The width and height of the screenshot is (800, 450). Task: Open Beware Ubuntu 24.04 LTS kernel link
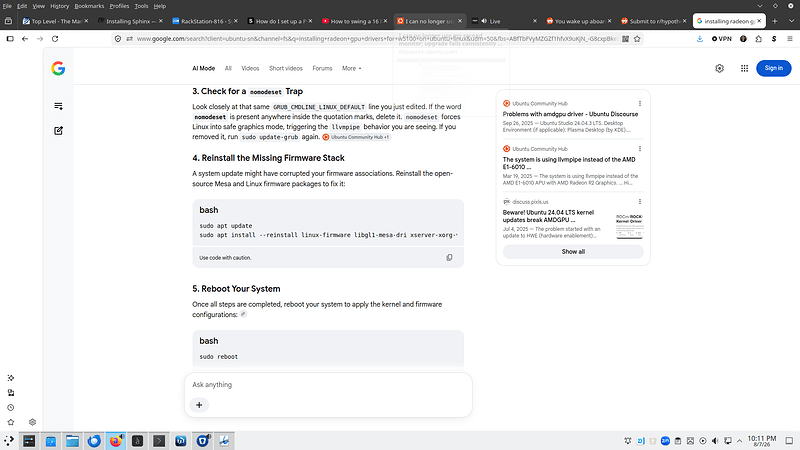click(548, 216)
